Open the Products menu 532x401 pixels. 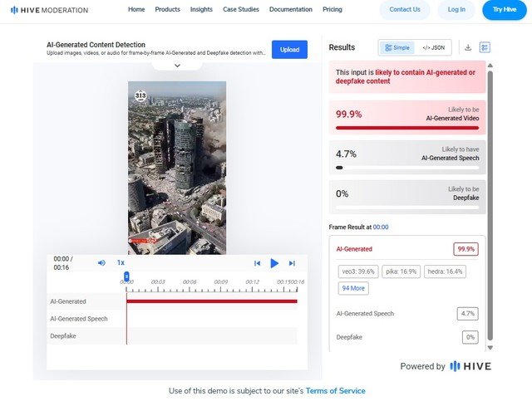167,10
